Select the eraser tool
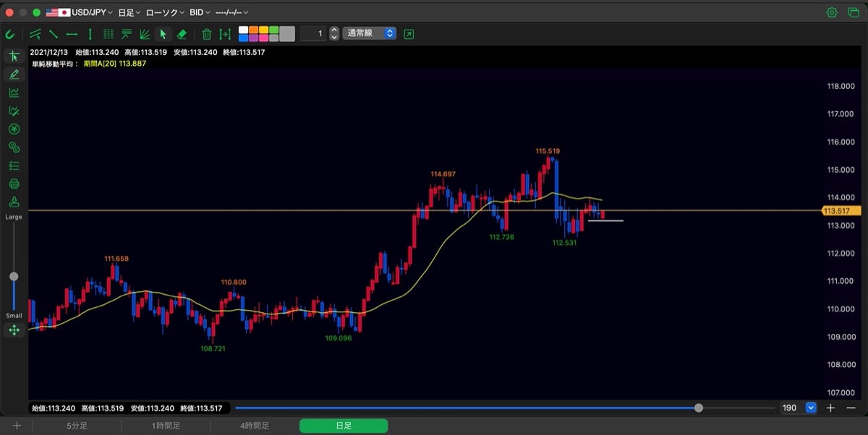This screenshot has width=868, height=435. (x=182, y=34)
